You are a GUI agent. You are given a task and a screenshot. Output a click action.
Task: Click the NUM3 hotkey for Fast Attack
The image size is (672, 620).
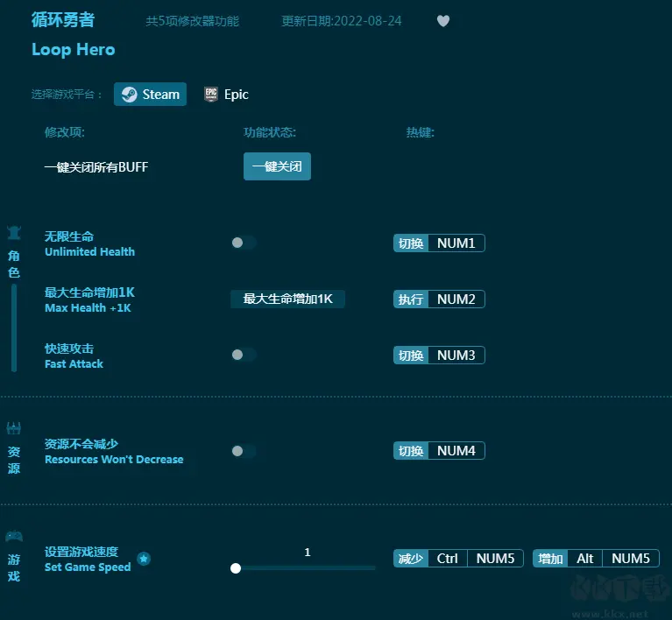456,356
